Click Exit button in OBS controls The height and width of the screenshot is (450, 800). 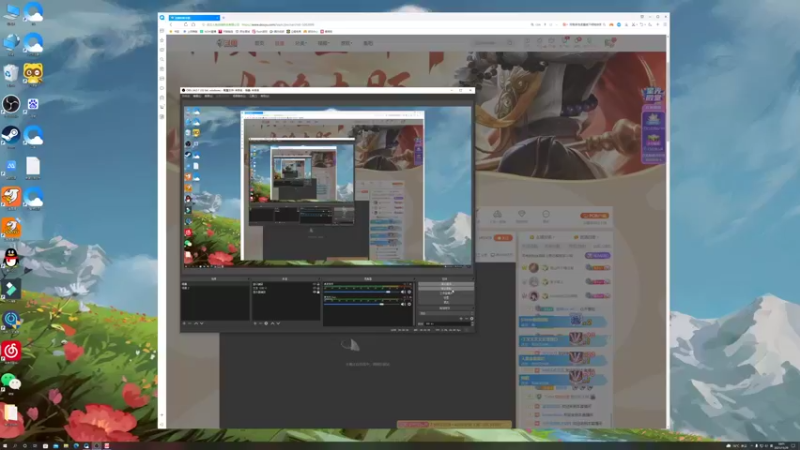[x=445, y=303]
